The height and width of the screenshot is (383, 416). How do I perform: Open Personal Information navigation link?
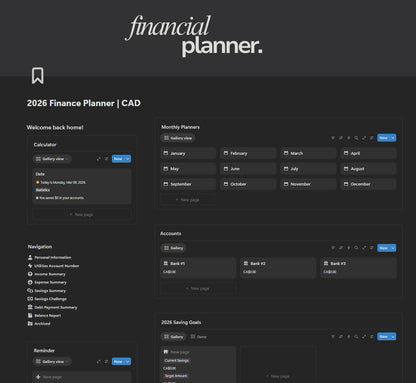point(49,257)
